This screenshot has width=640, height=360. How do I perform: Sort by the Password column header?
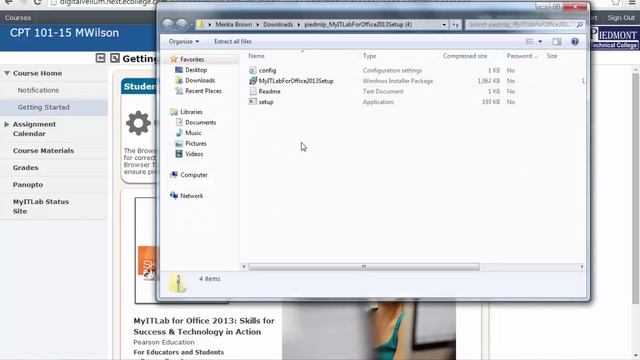pyautogui.click(x=522, y=56)
